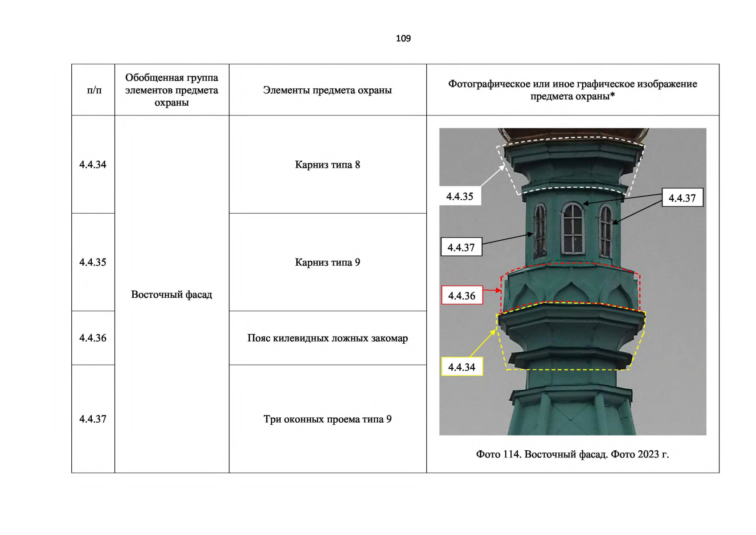Click table row number cell 4.4.36

93,338
